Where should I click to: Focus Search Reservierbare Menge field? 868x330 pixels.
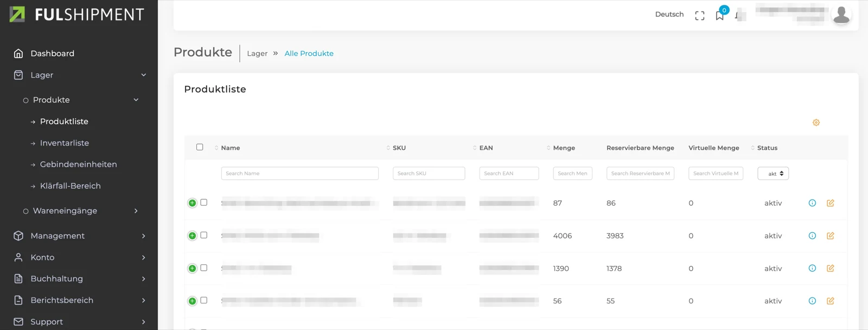[640, 173]
